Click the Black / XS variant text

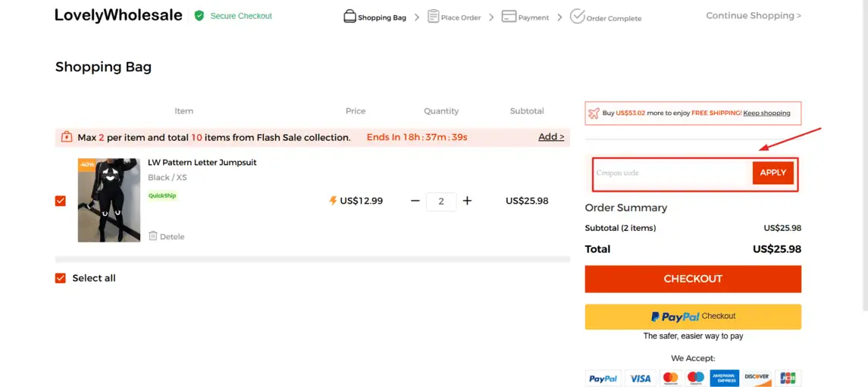click(168, 177)
